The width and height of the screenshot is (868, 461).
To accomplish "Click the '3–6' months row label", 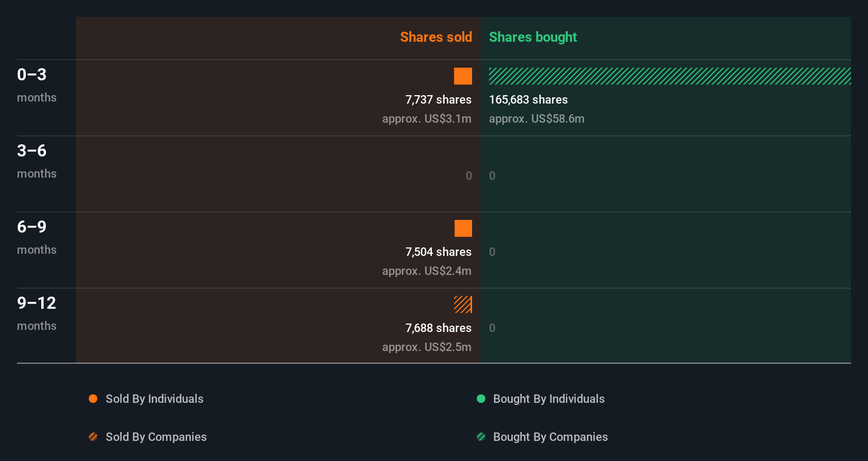I will 32,151.
